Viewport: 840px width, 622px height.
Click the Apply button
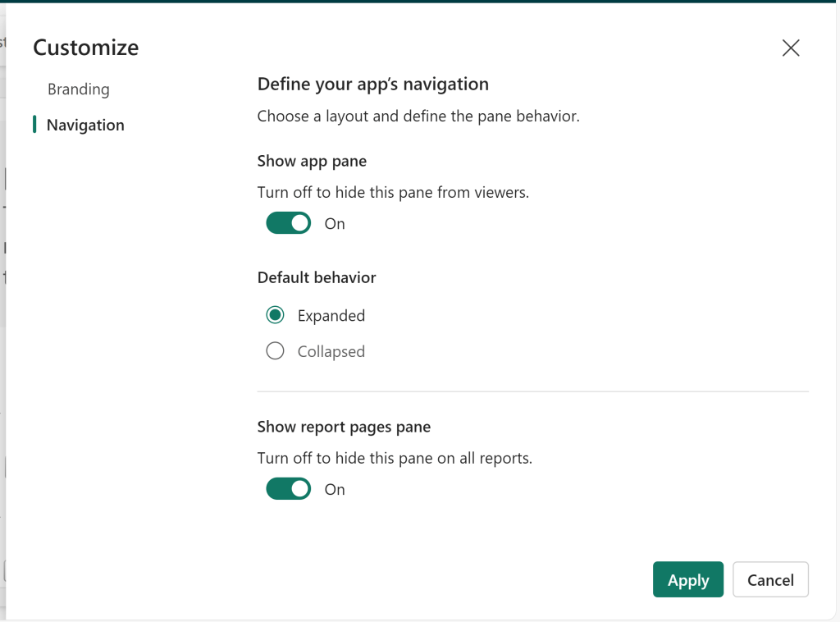click(x=687, y=579)
